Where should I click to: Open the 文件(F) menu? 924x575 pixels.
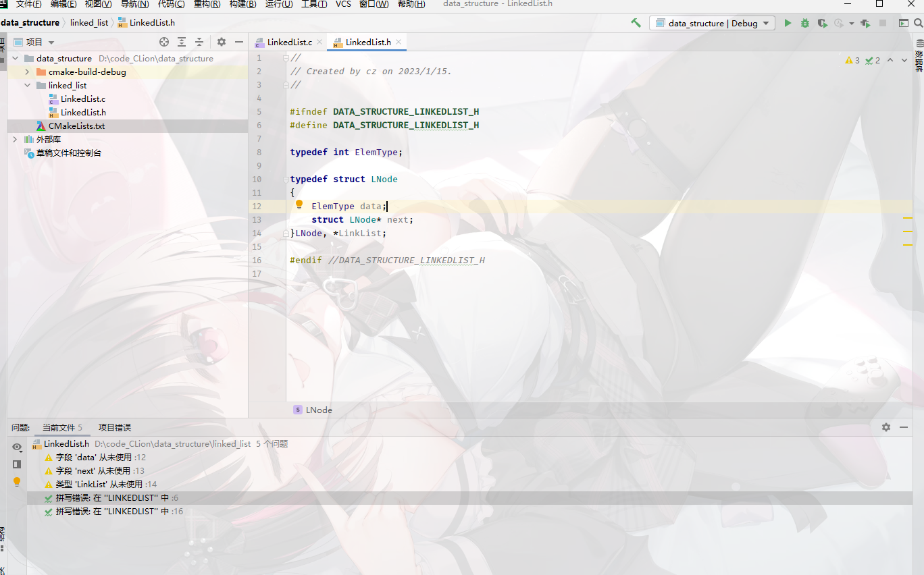28,4
